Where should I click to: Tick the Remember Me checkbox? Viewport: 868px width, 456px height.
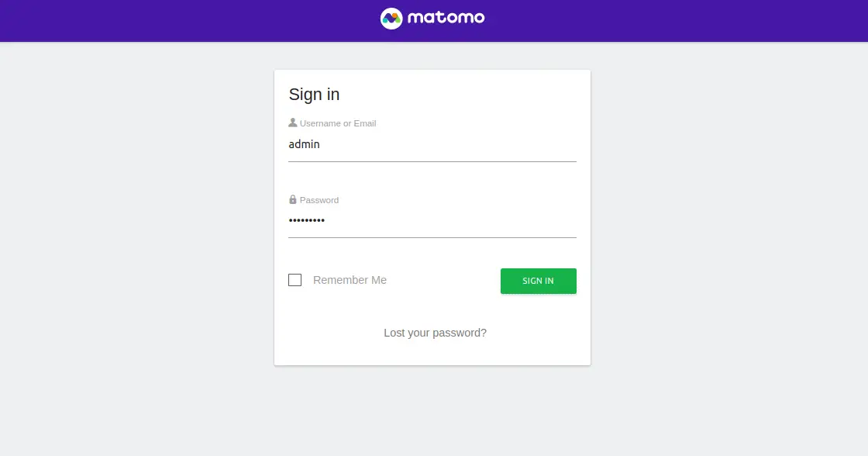(295, 280)
